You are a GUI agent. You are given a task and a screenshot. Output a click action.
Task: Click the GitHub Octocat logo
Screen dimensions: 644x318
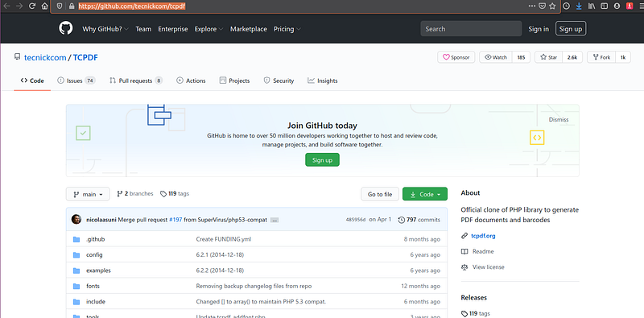pyautogui.click(x=66, y=29)
